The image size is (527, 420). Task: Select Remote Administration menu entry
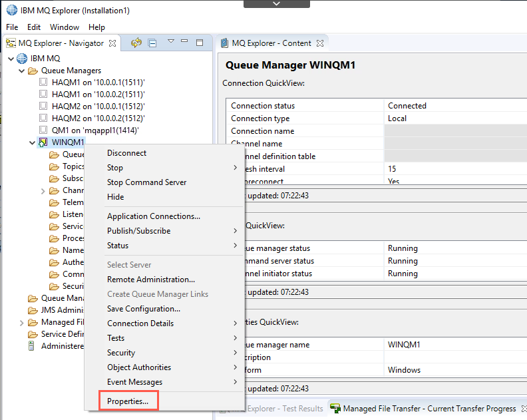click(151, 280)
